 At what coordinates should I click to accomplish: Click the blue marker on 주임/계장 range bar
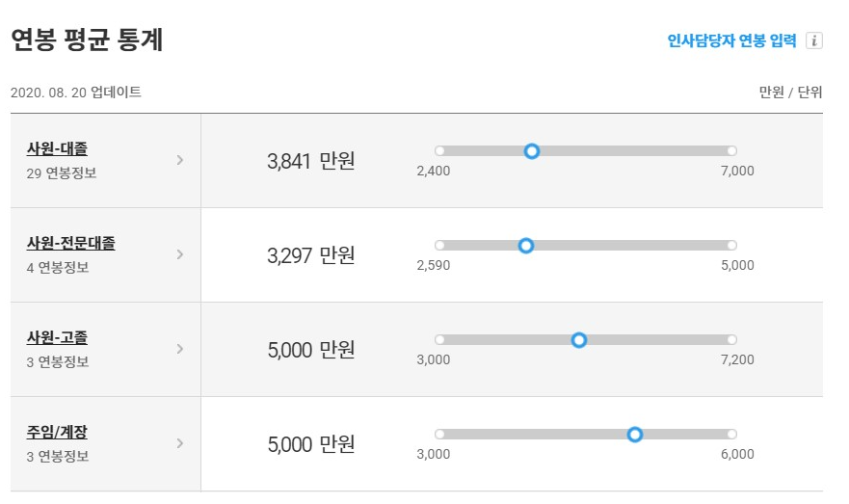(x=635, y=435)
